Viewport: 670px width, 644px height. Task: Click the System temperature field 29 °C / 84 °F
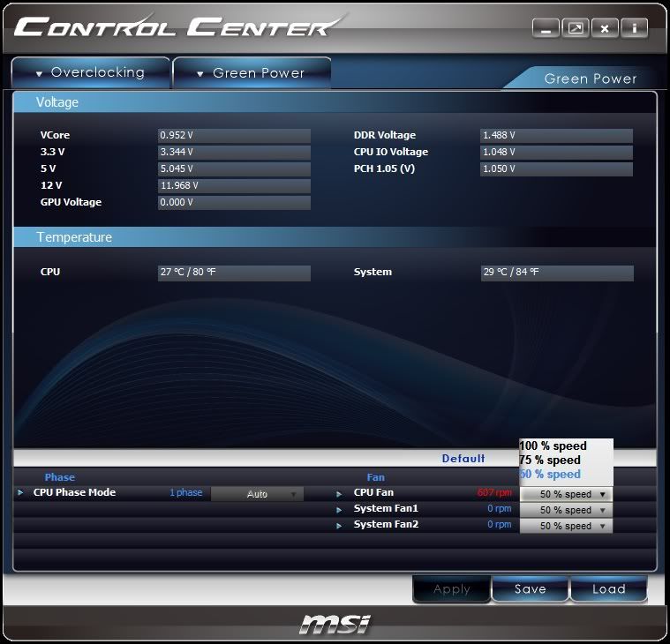(557, 273)
